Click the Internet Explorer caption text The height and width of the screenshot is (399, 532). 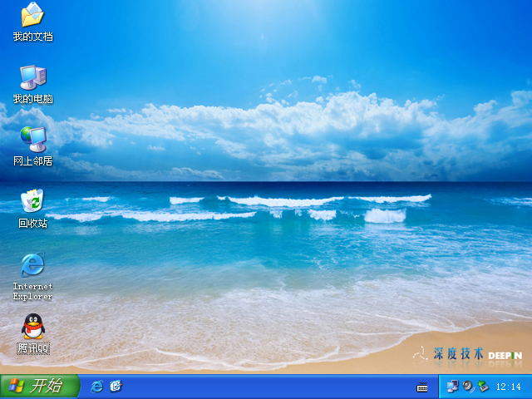(32, 291)
